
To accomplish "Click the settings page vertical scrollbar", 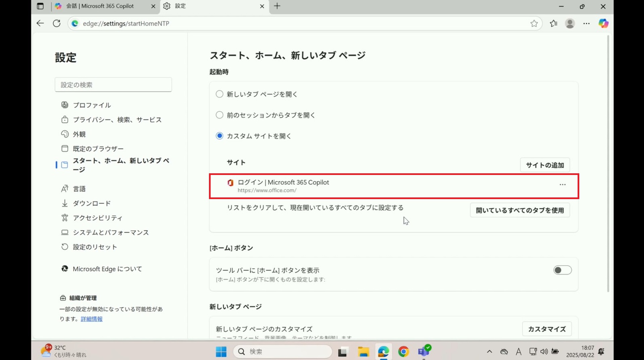I will (x=608, y=164).
